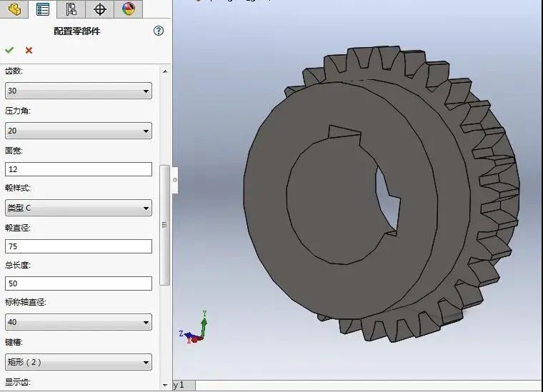Viewport: 543px width, 392px height.
Task: Click the red X to cancel
Action: pos(29,50)
